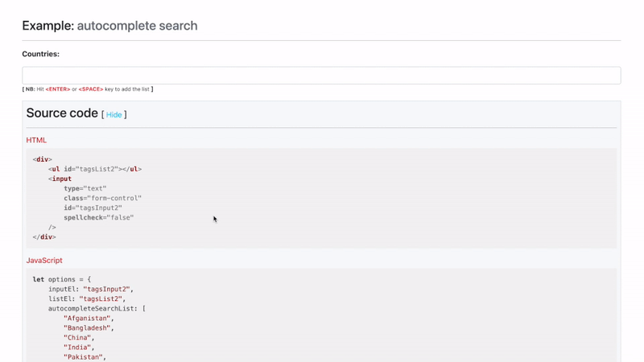Click "Bangladesh" in the code

(x=87, y=328)
